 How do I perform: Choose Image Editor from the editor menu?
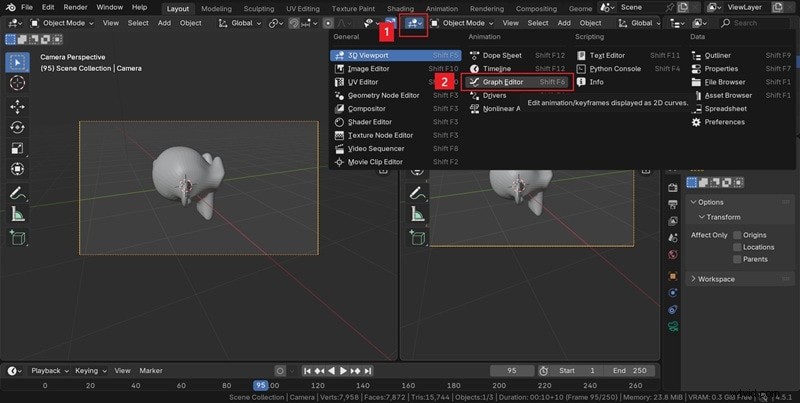[396, 69]
